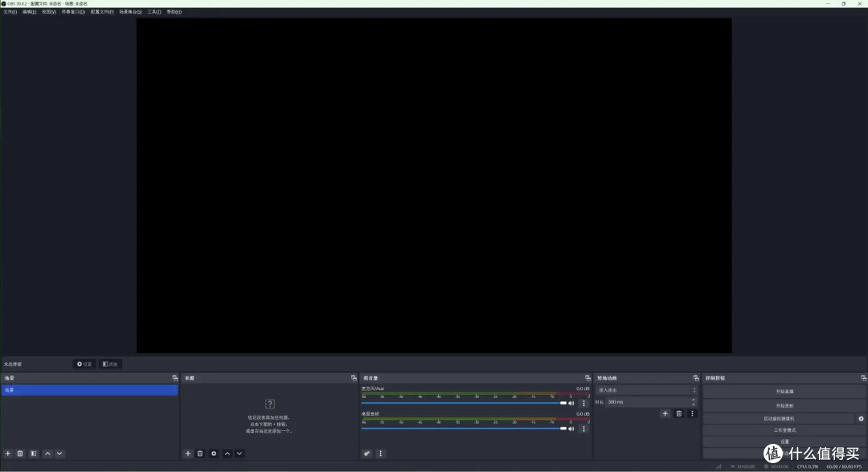Remove transition using trash icon
Viewport: 868px width, 472px height.
pos(678,413)
